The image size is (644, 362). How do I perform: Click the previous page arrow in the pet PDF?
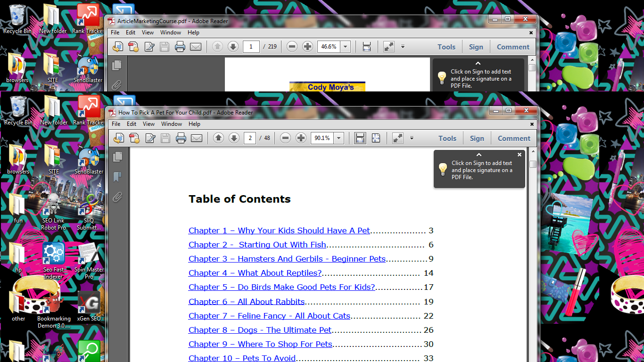point(218,138)
